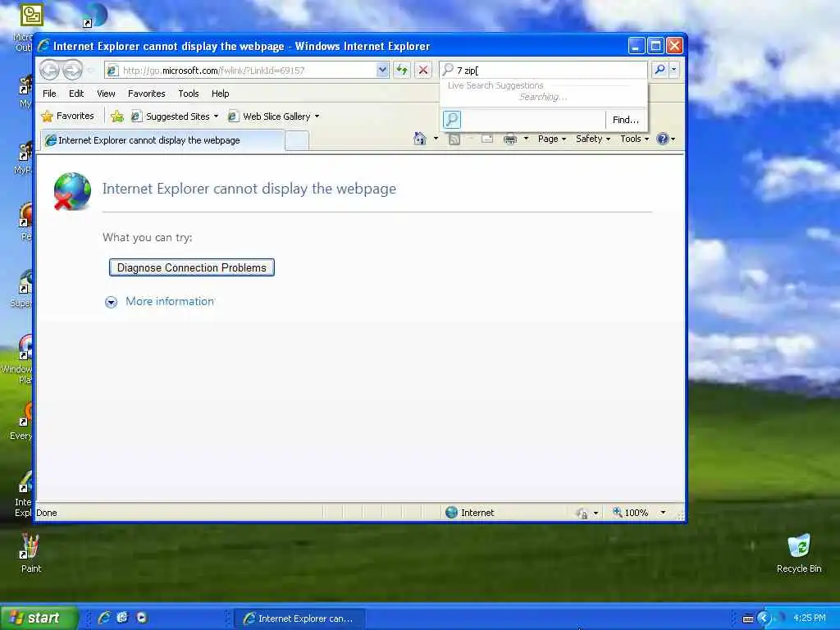
Task: Expand the Web Slice Gallery dropdown
Action: pyautogui.click(x=317, y=116)
